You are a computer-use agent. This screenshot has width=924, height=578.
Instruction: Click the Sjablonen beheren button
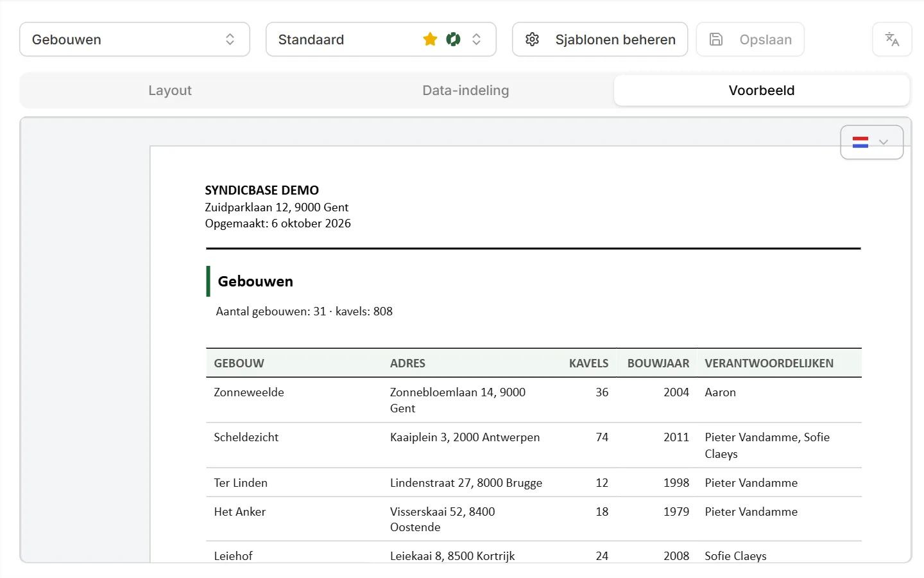pos(600,39)
